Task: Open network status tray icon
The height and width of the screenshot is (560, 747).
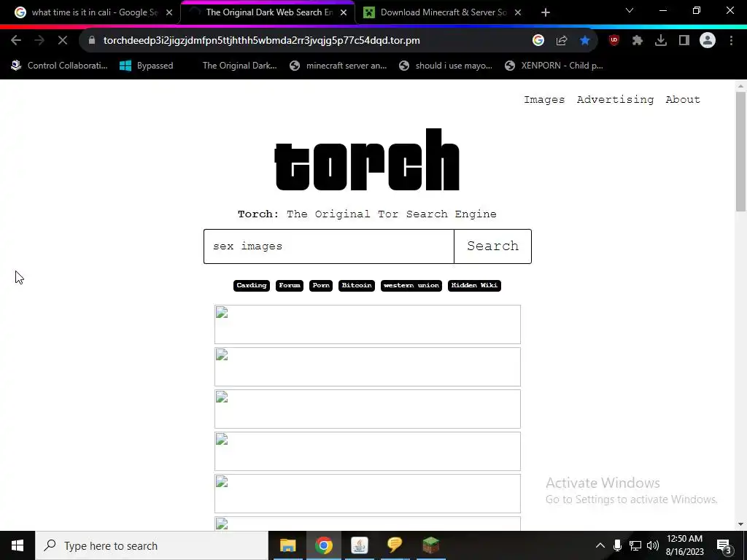Action: [x=635, y=545]
